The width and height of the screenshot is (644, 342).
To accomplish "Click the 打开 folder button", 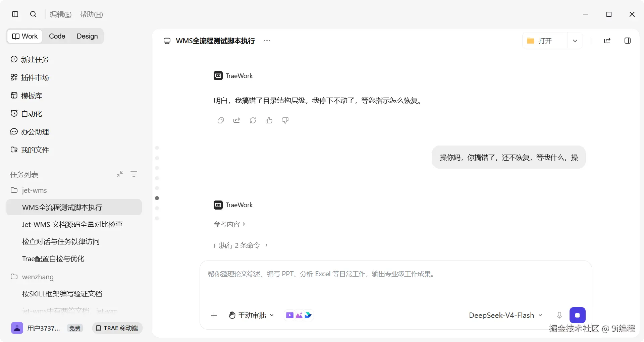I will click(x=545, y=41).
